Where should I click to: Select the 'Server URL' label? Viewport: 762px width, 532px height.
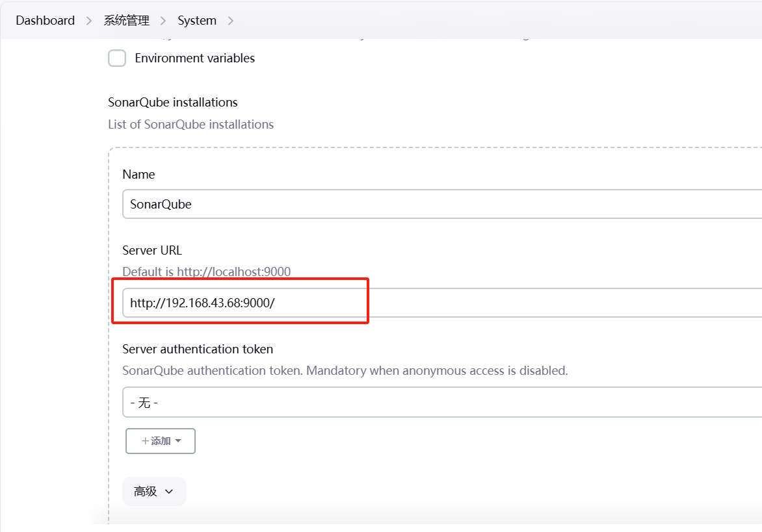coord(152,251)
